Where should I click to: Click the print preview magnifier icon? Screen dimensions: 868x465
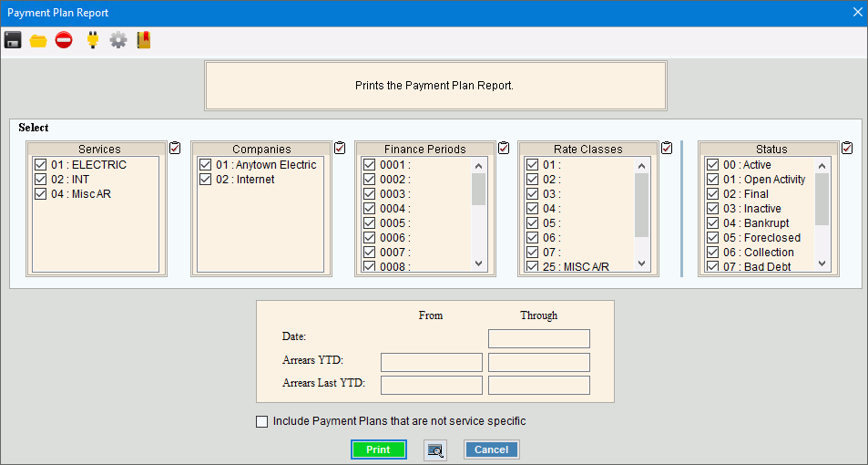tap(434, 449)
